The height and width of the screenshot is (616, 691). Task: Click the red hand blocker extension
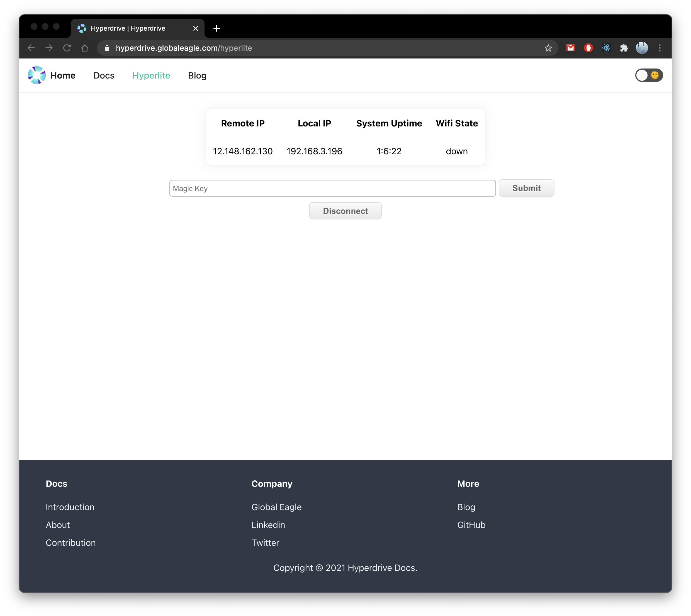pyautogui.click(x=588, y=48)
